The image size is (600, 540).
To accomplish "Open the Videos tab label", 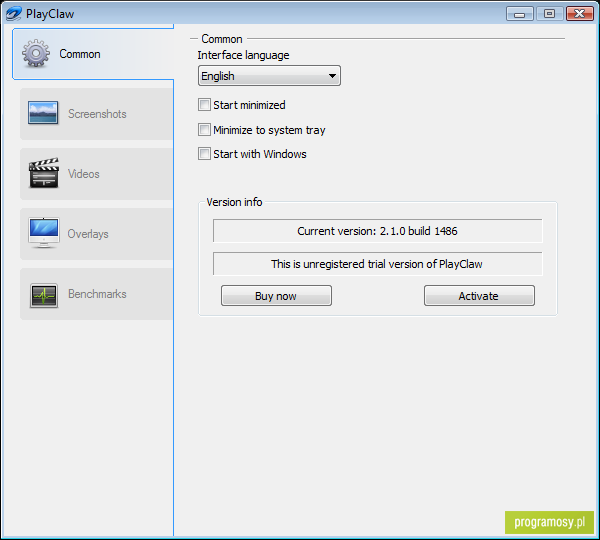I will [84, 174].
